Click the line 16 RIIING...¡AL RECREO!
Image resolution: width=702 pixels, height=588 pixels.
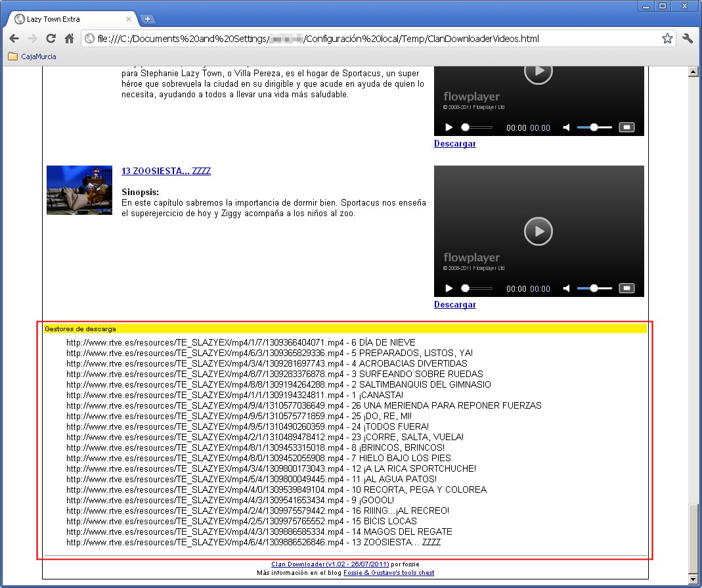[x=258, y=511]
